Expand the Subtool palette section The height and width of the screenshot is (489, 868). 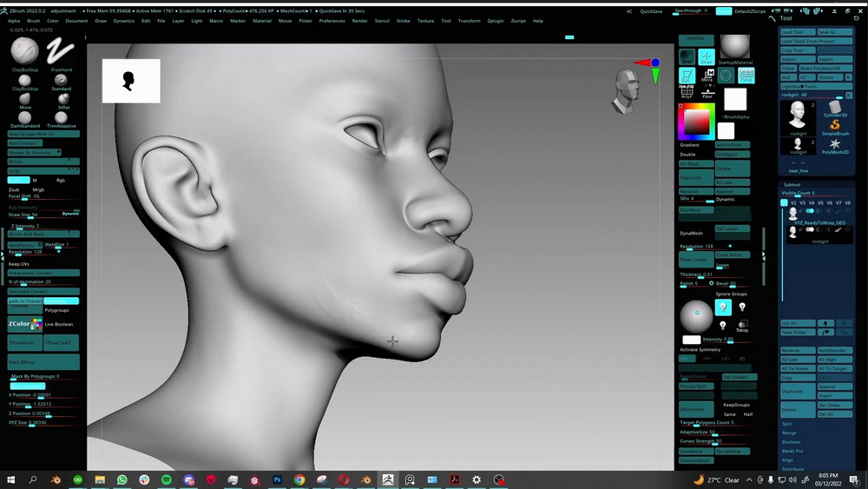coord(792,184)
